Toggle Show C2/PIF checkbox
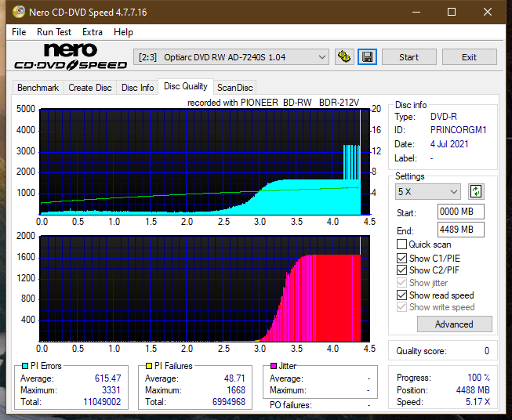 401,270
